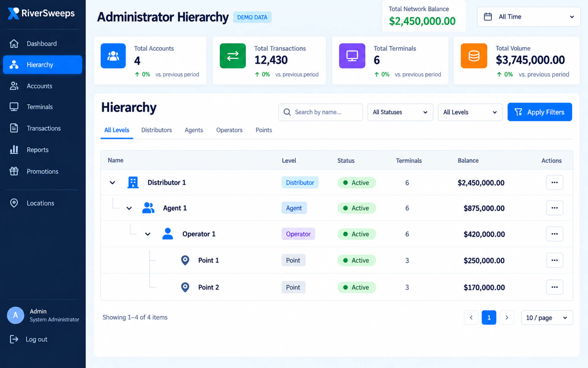This screenshot has width=588, height=368.
Task: Go to next page arrow
Action: pos(507,317)
